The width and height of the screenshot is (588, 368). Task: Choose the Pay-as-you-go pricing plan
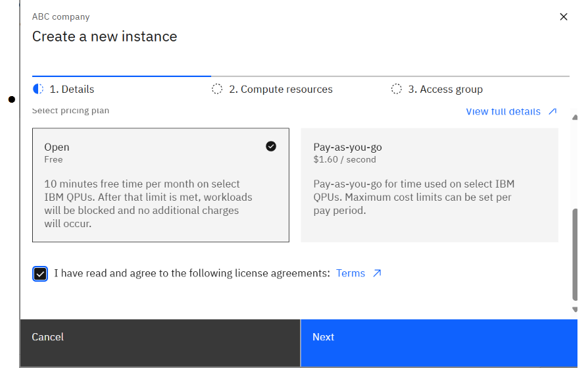429,185
